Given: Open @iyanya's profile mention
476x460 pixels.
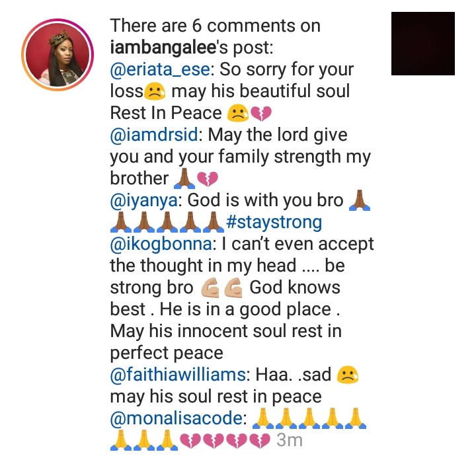Looking at the screenshot, I should point(143,200).
